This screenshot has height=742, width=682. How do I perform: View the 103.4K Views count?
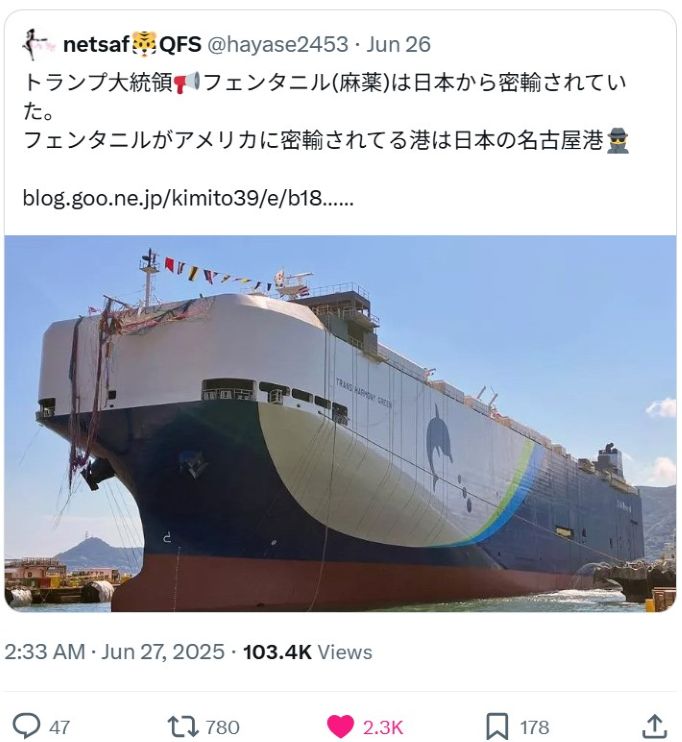tap(308, 652)
